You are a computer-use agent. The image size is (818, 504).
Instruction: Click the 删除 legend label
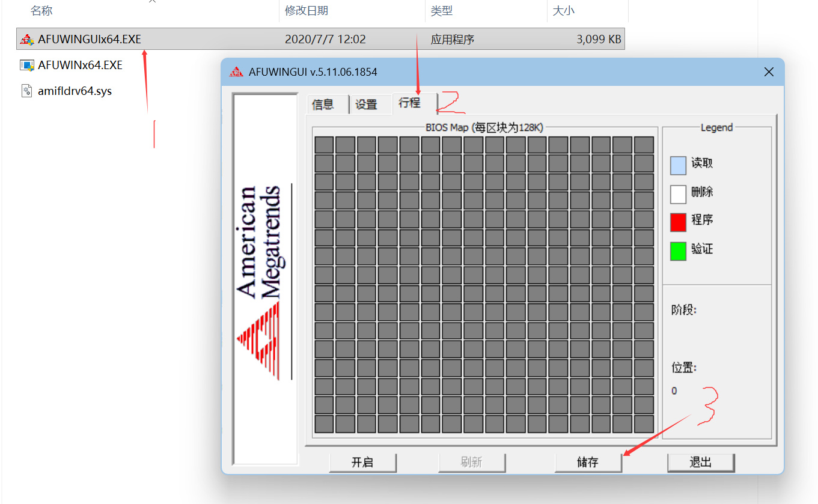coord(702,192)
